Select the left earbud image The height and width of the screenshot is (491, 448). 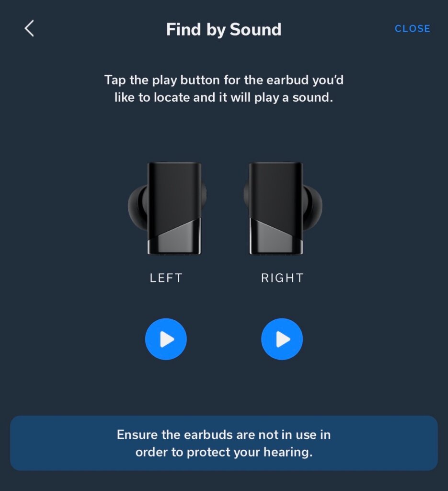(167, 208)
